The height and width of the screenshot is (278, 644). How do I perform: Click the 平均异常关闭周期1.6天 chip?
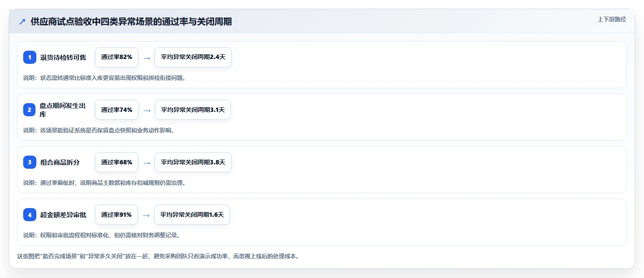192,215
